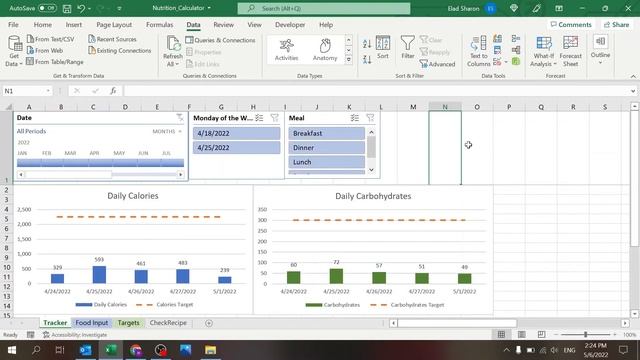Open Targets sheet tab

pyautogui.click(x=129, y=322)
